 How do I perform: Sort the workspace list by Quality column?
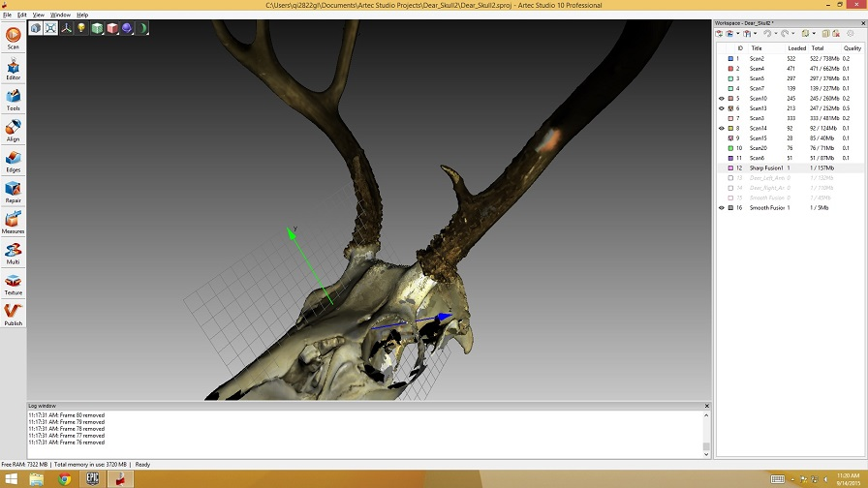click(x=852, y=47)
